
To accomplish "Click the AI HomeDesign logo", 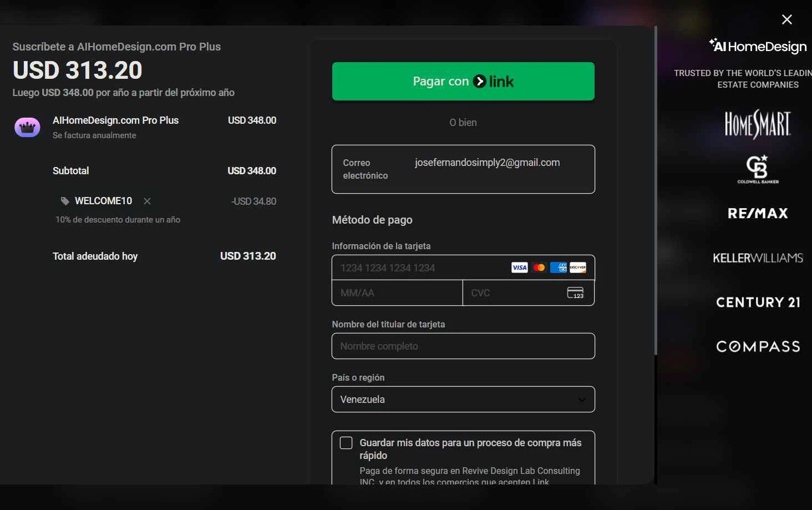I will 758,46.
